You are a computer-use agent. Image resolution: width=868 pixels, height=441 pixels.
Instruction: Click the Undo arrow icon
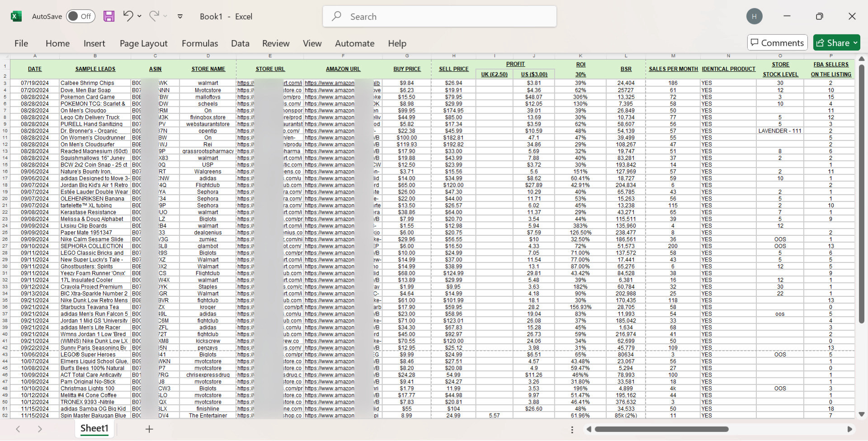[x=128, y=16]
